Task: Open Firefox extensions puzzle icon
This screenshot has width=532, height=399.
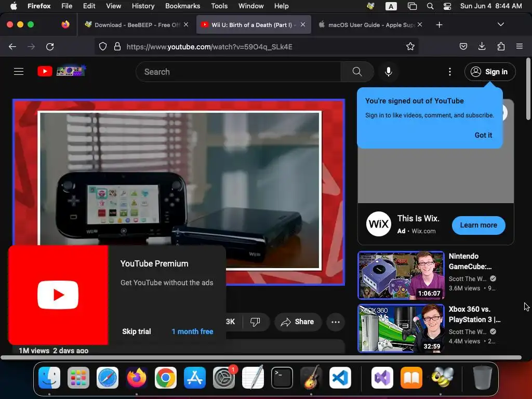Action: pos(501,46)
